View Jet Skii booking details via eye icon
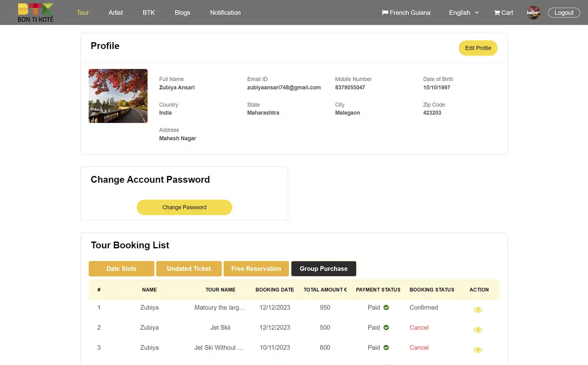 click(x=478, y=329)
